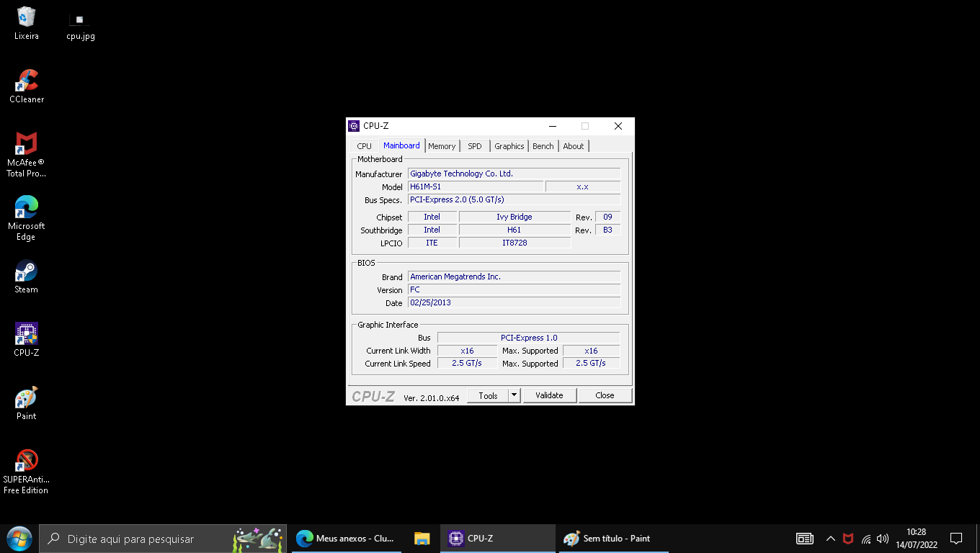Open the notification center icon

tap(956, 539)
